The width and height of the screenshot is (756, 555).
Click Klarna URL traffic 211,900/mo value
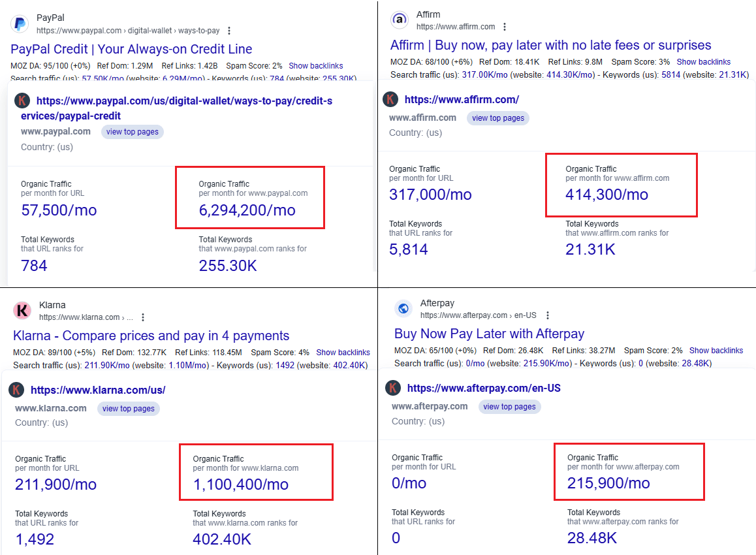click(55, 484)
